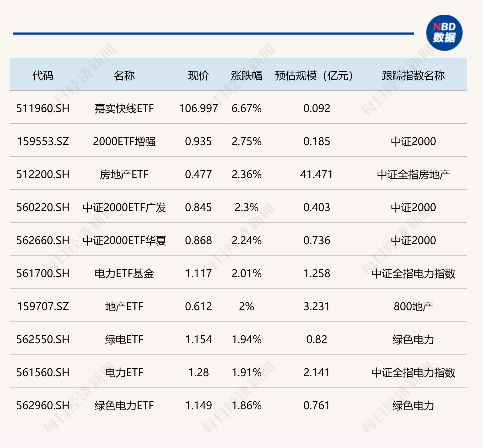Viewport: 483px width, 448px height.
Task: Select code 159707.SZ
Action: (43, 307)
